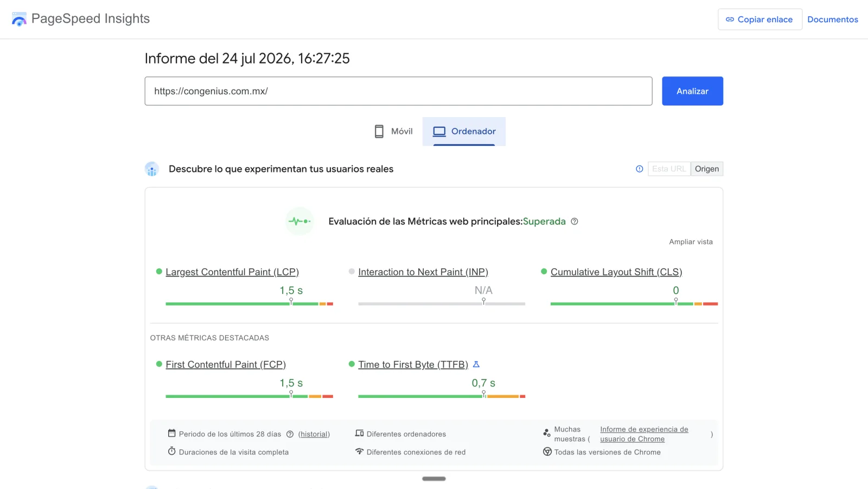Select the Esta URL toggle option

pyautogui.click(x=669, y=169)
